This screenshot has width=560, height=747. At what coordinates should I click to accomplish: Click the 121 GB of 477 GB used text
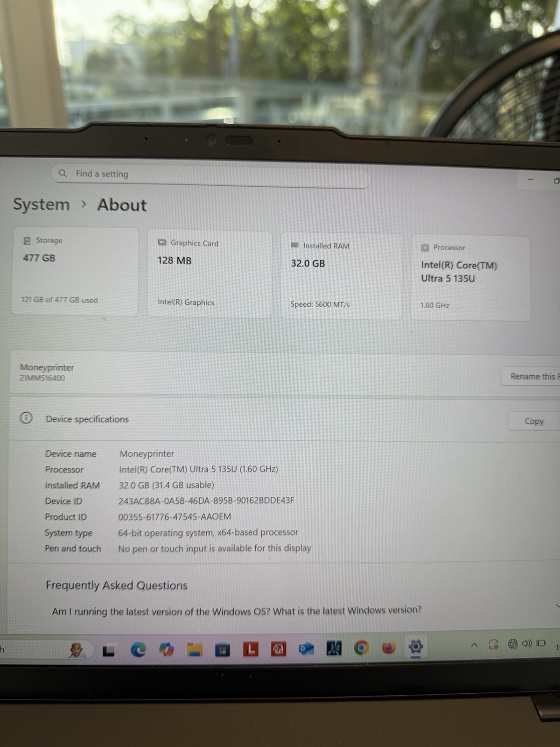60,300
